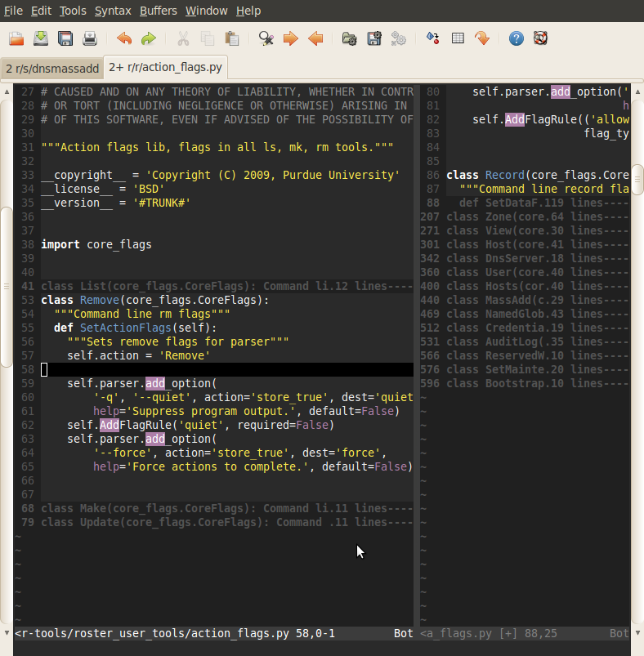Click the left pane scrollbar thumb
This screenshot has height=656, width=644.
7,287
